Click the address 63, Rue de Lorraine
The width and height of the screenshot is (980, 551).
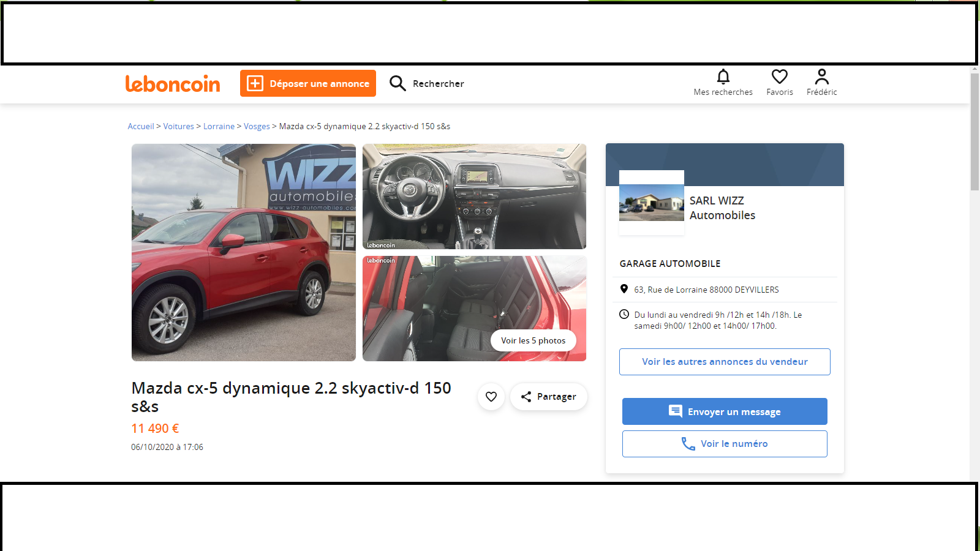pyautogui.click(x=707, y=290)
